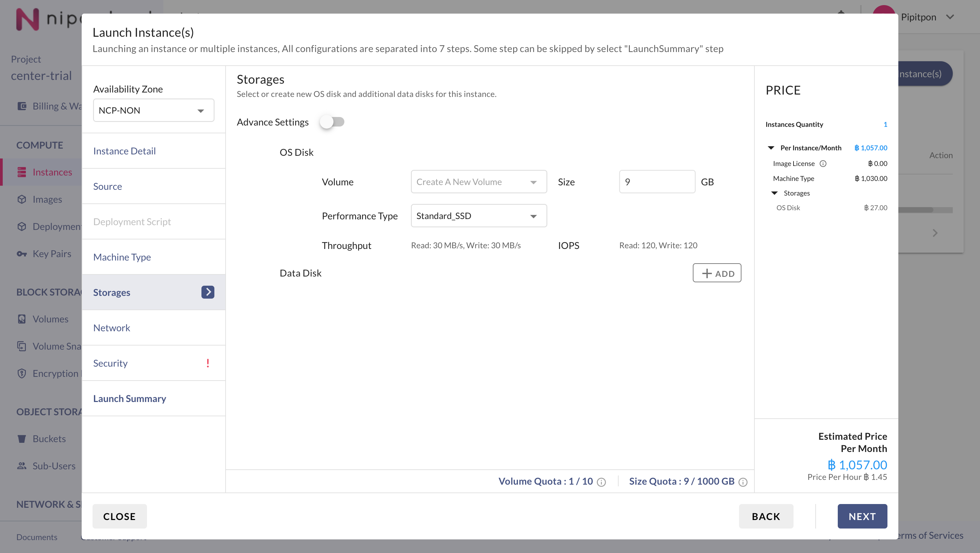Viewport: 980px width, 553px height.
Task: Open the Security step
Action: point(153,363)
